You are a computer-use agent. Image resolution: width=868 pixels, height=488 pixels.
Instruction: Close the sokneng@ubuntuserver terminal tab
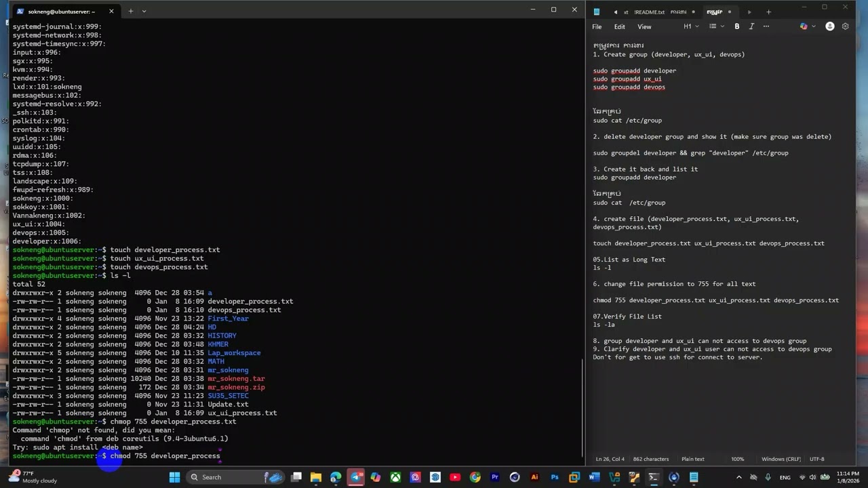111,11
